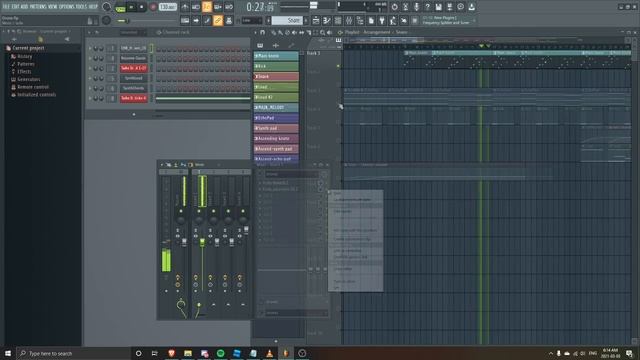Expand Generators folder in browser
Viewport: 640px width, 360px height.
[29, 79]
